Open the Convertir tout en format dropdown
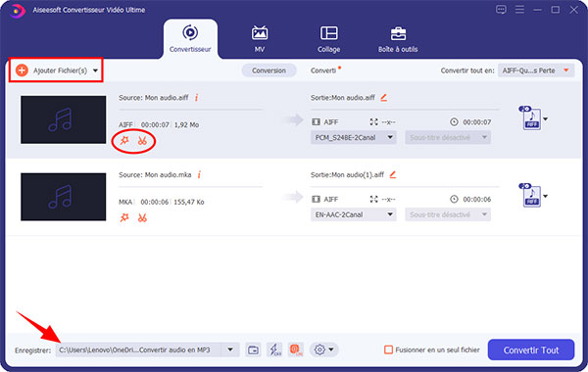588x372 pixels. (x=536, y=70)
